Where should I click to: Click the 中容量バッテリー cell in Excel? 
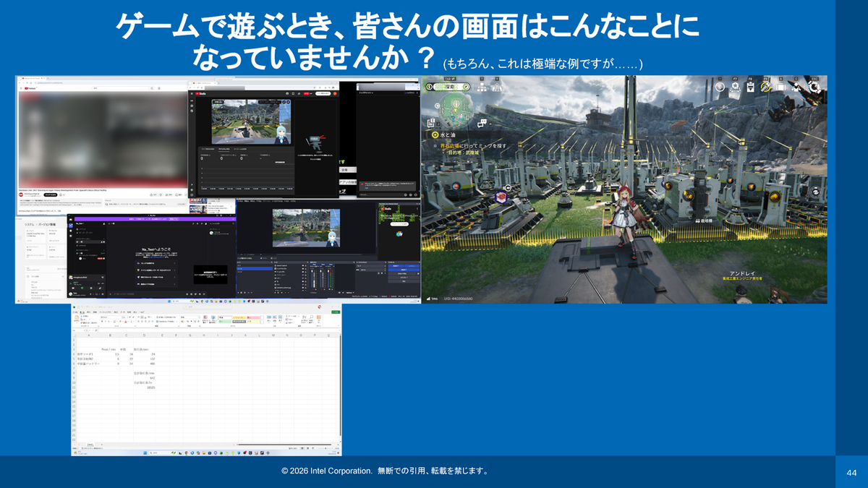pos(88,364)
